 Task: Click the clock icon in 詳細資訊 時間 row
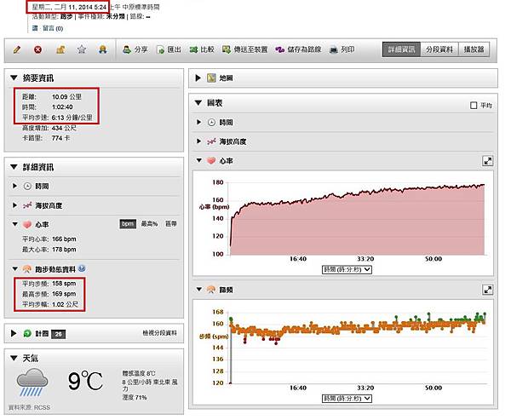[27, 187]
